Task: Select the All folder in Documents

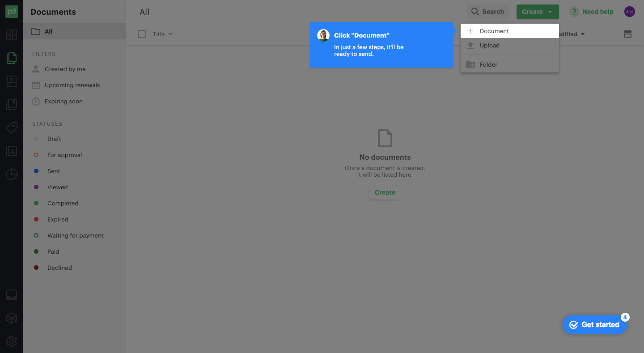Action: tap(75, 31)
